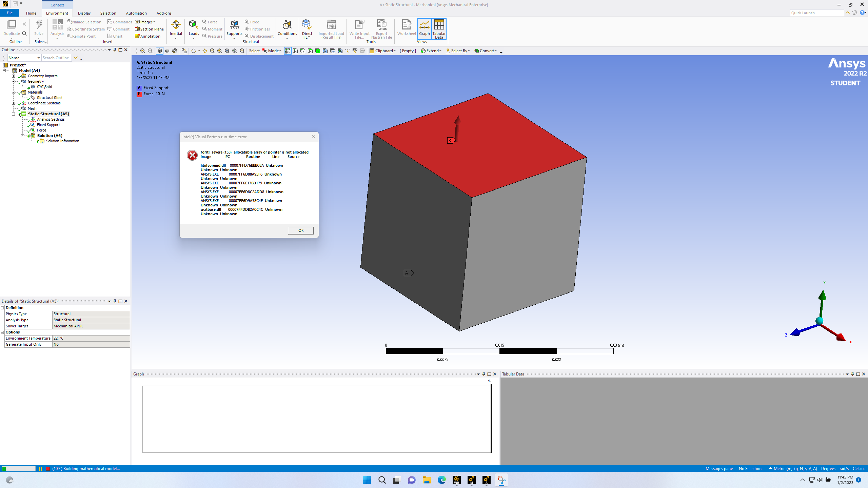Viewport: 868px width, 488px height.
Task: Click the Rotate tool in graphics toolbar
Action: [194, 51]
